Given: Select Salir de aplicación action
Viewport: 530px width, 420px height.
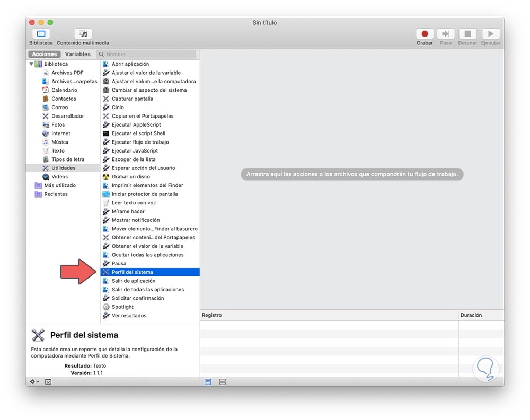Looking at the screenshot, I should tap(150, 281).
